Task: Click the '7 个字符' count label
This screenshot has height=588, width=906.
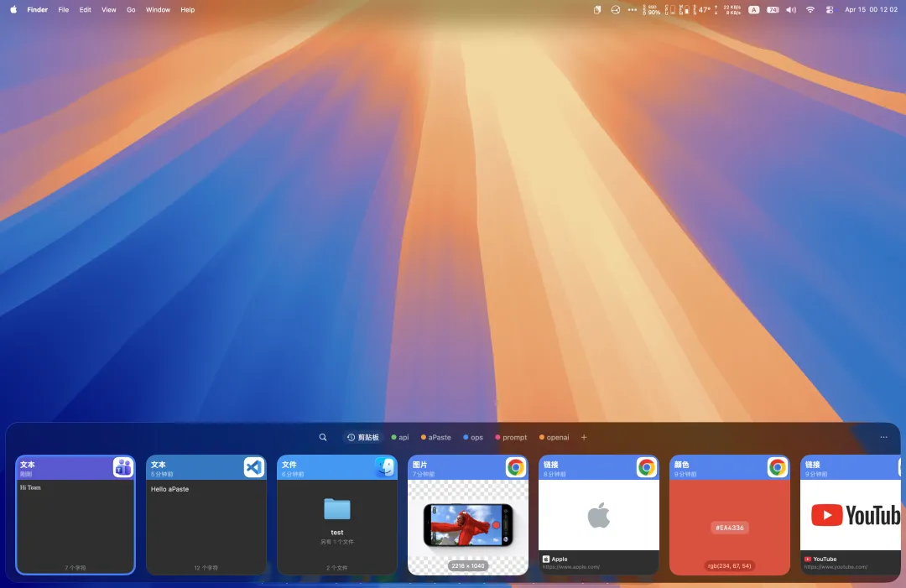Action: click(75, 568)
